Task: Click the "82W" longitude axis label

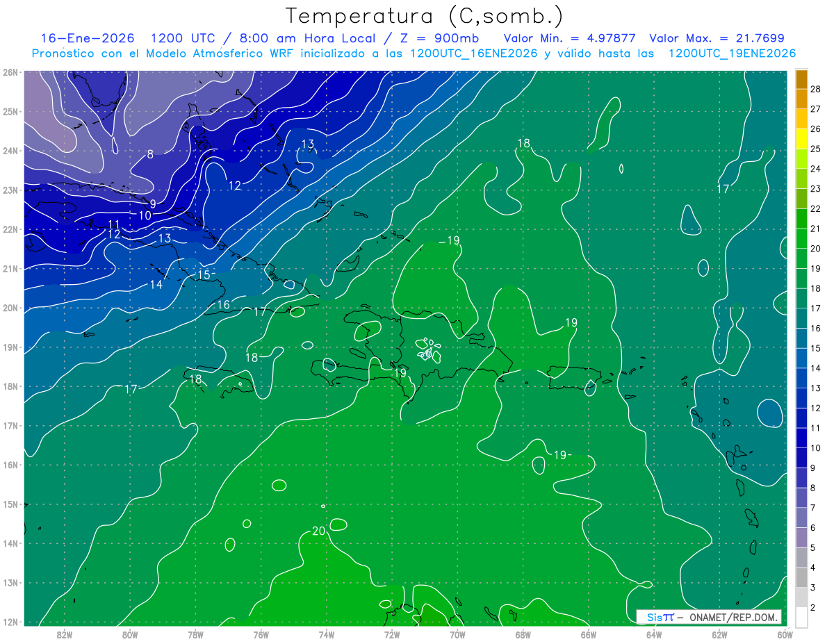Action: (x=64, y=634)
